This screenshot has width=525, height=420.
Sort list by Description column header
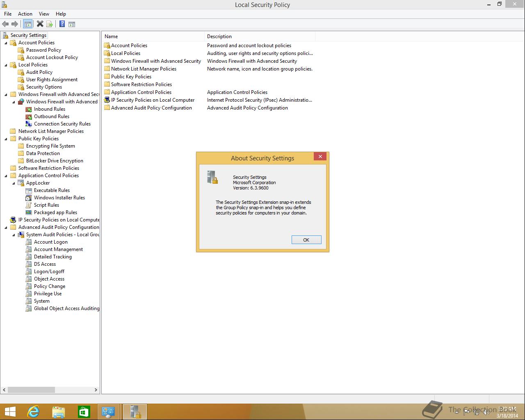click(x=260, y=37)
